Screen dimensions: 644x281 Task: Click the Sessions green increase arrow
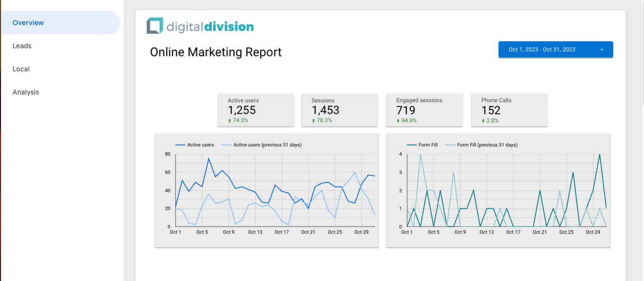pos(313,120)
